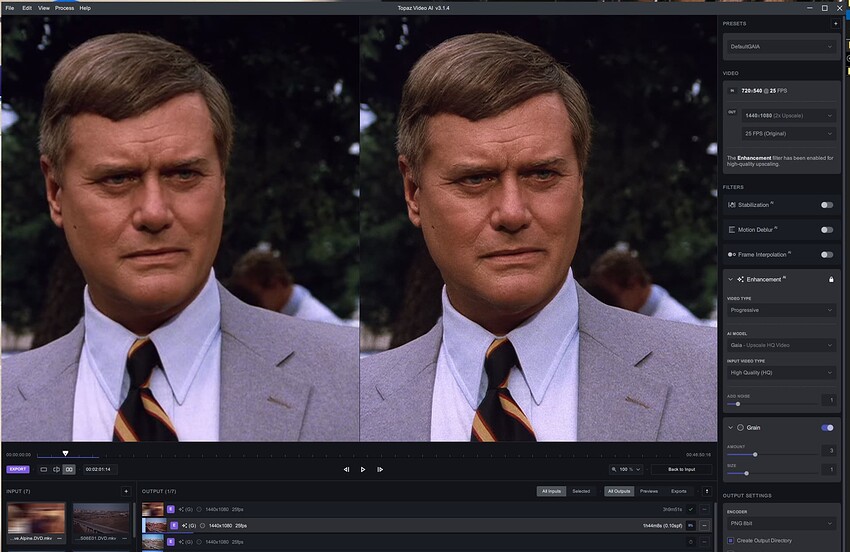
Task: Click the Enhancement lock icon
Action: pyautogui.click(x=831, y=280)
